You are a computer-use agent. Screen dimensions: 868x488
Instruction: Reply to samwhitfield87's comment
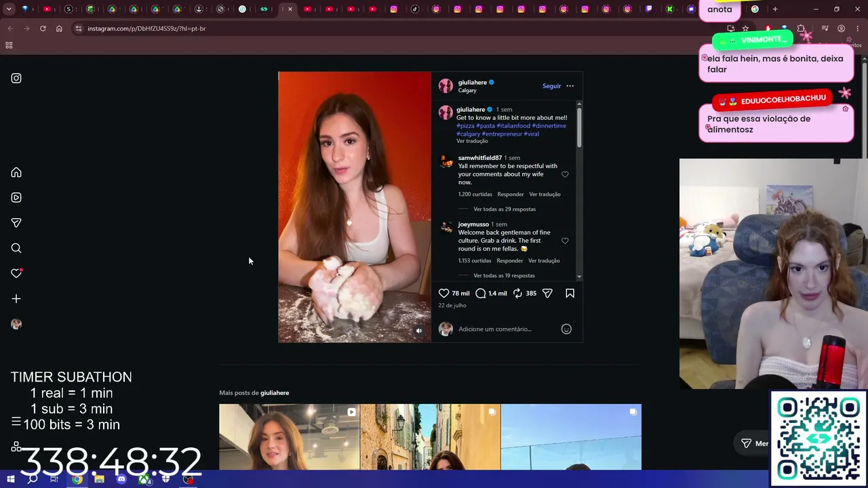pos(511,195)
